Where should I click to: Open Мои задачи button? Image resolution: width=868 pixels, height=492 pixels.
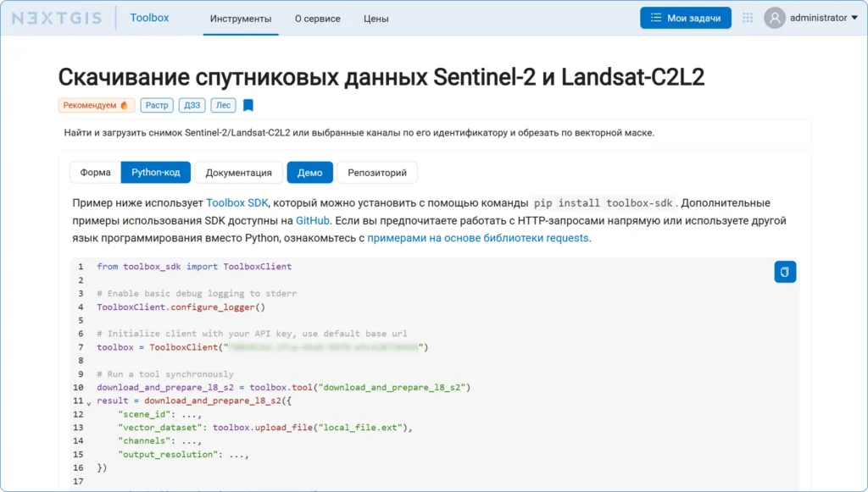(x=685, y=18)
